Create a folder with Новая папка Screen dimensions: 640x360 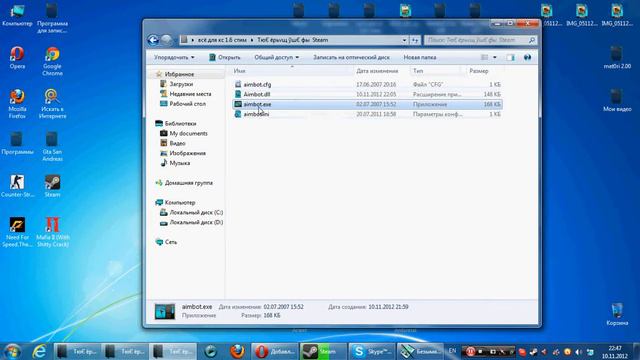(x=420, y=58)
